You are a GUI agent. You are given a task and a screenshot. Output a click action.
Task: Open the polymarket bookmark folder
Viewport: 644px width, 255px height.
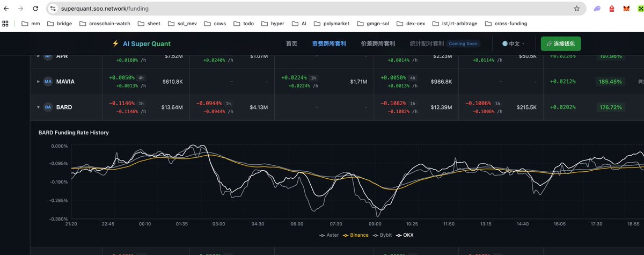pos(331,24)
